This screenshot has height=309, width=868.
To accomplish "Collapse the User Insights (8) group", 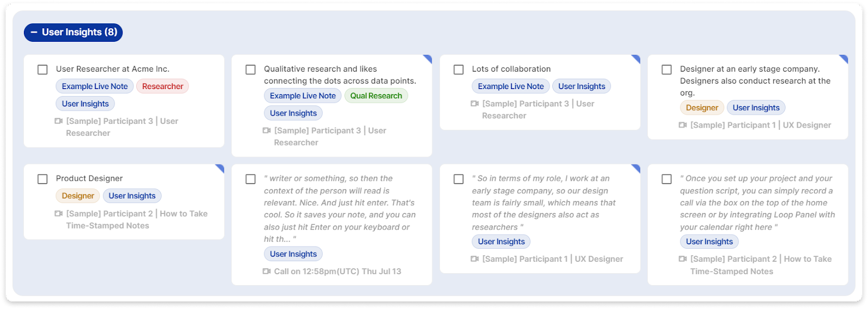I will pos(34,33).
